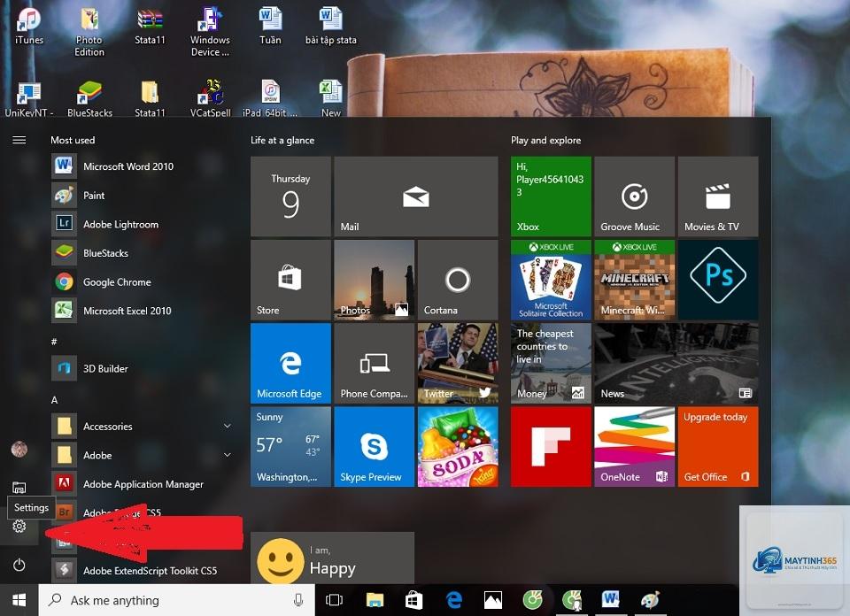Open the Weather tile for Washington
850x616 pixels.
tap(290, 447)
